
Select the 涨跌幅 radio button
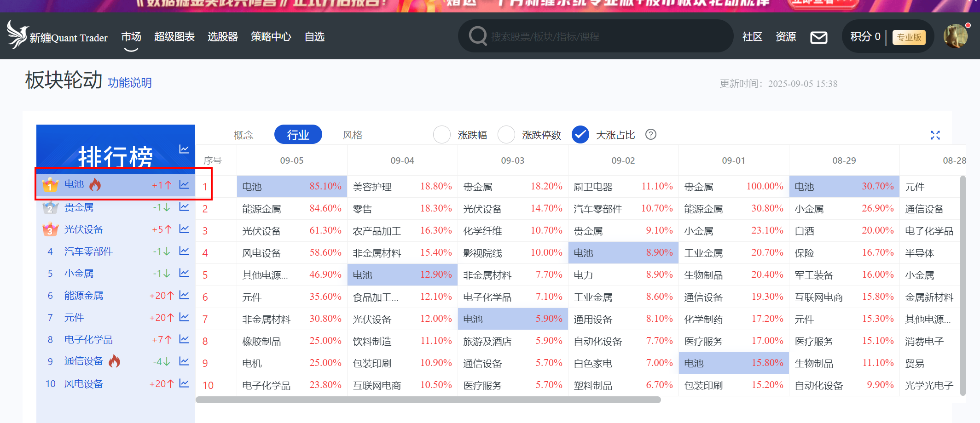point(441,134)
